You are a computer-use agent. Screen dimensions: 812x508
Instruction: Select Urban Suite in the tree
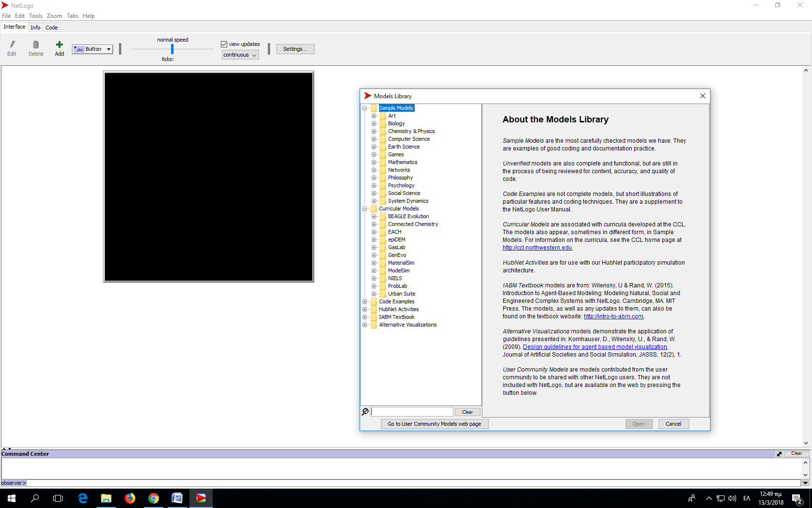pyautogui.click(x=402, y=294)
